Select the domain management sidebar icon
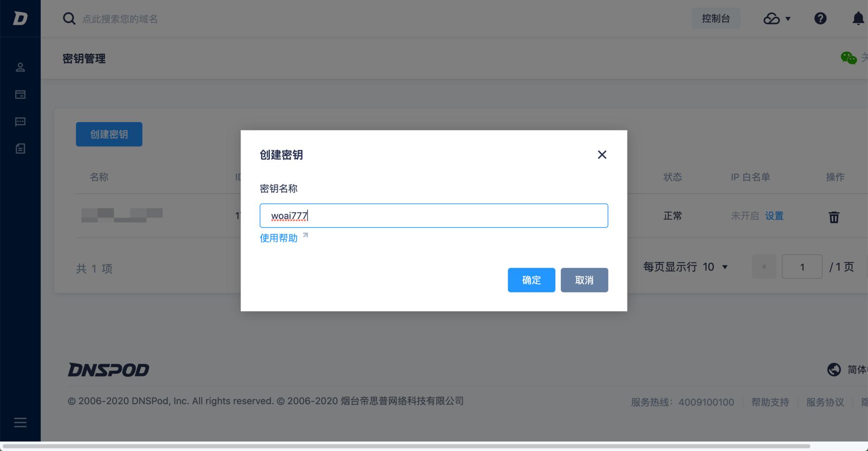Image resolution: width=868 pixels, height=451 pixels. point(20,94)
